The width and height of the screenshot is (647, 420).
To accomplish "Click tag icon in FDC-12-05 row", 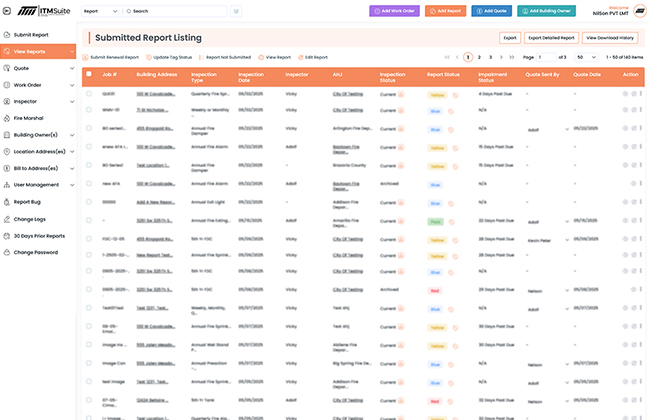I will tap(455, 240).
